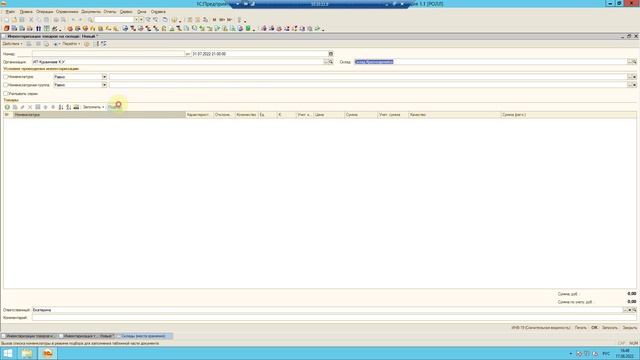This screenshot has height=360, width=640.
Task: Open the dropdown arrow next to toolbar search box
Action: 137,20
